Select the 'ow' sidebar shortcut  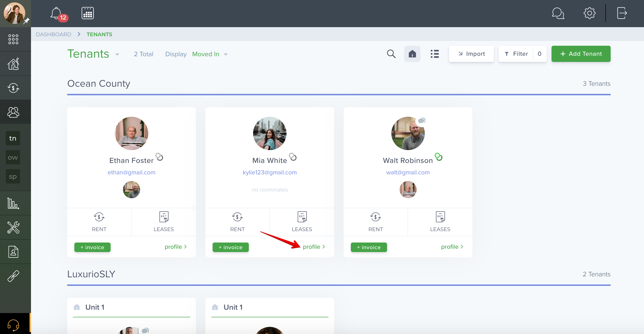pyautogui.click(x=13, y=157)
